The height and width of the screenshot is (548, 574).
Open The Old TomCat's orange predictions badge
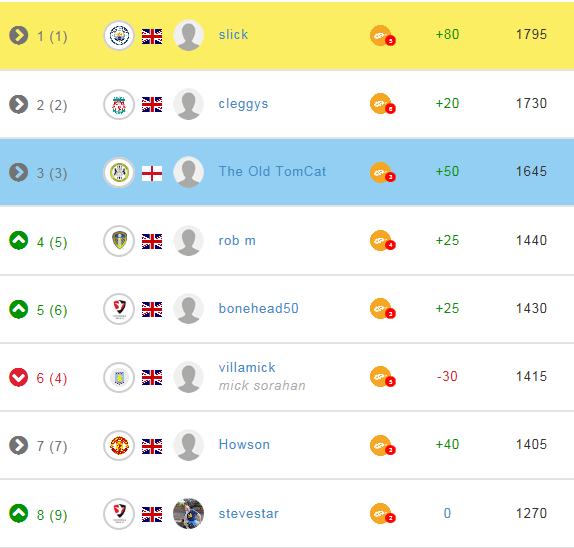(383, 172)
